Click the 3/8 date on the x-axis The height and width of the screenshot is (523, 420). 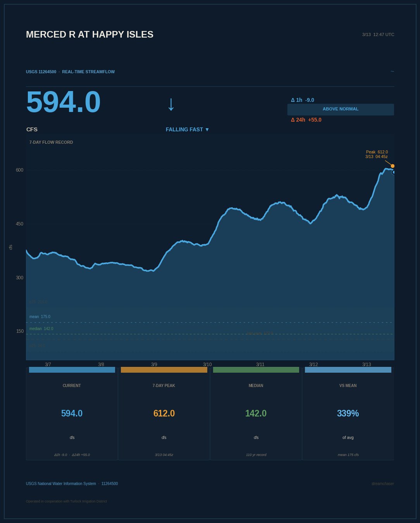click(x=101, y=365)
